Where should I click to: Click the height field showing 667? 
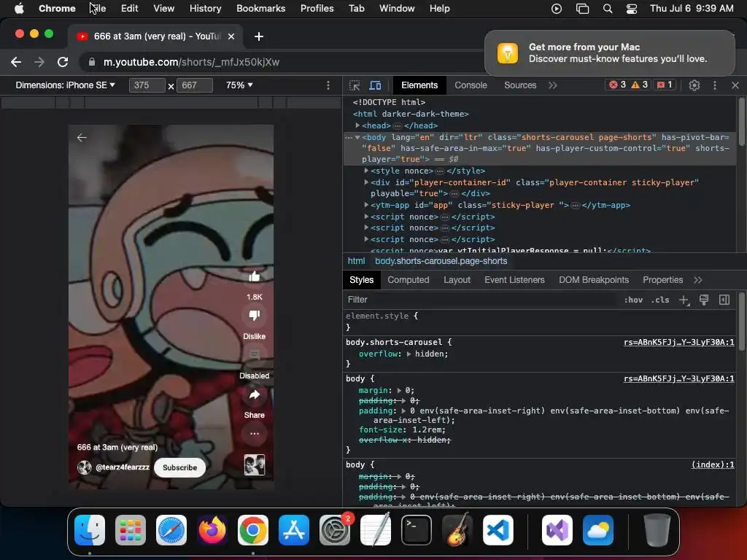tap(194, 85)
